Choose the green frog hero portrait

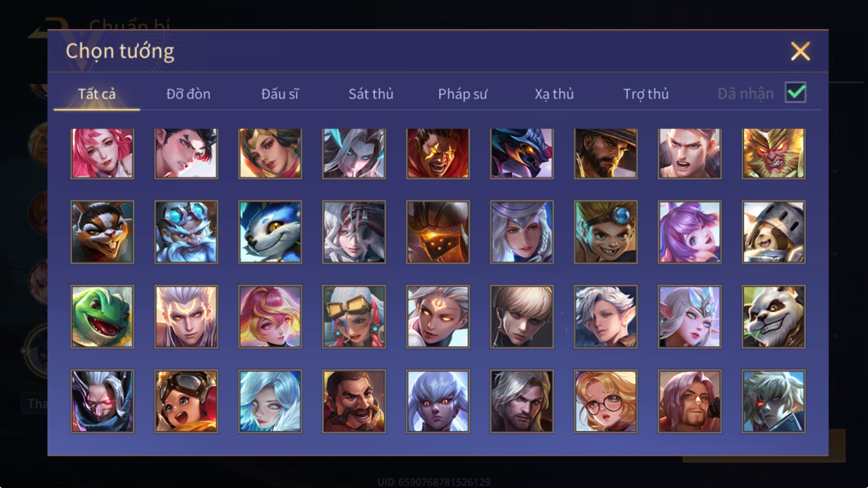(102, 317)
